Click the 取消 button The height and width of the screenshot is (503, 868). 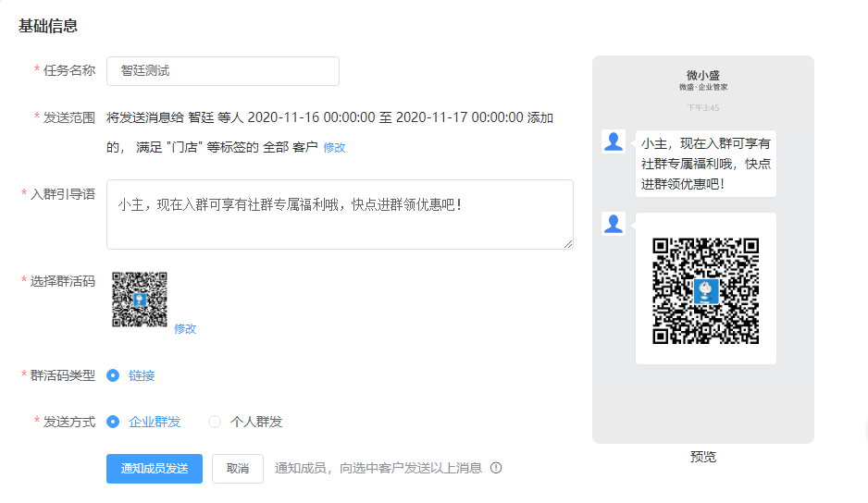tap(238, 469)
